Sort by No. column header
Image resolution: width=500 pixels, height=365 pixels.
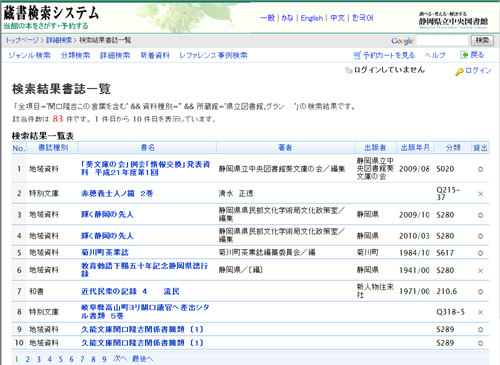click(x=19, y=148)
